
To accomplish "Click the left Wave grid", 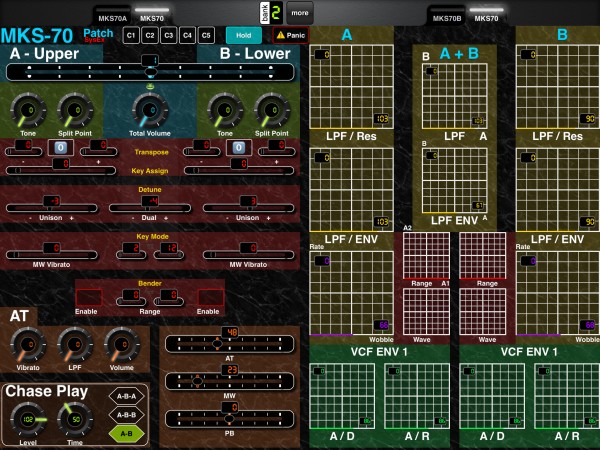I will tap(426, 312).
